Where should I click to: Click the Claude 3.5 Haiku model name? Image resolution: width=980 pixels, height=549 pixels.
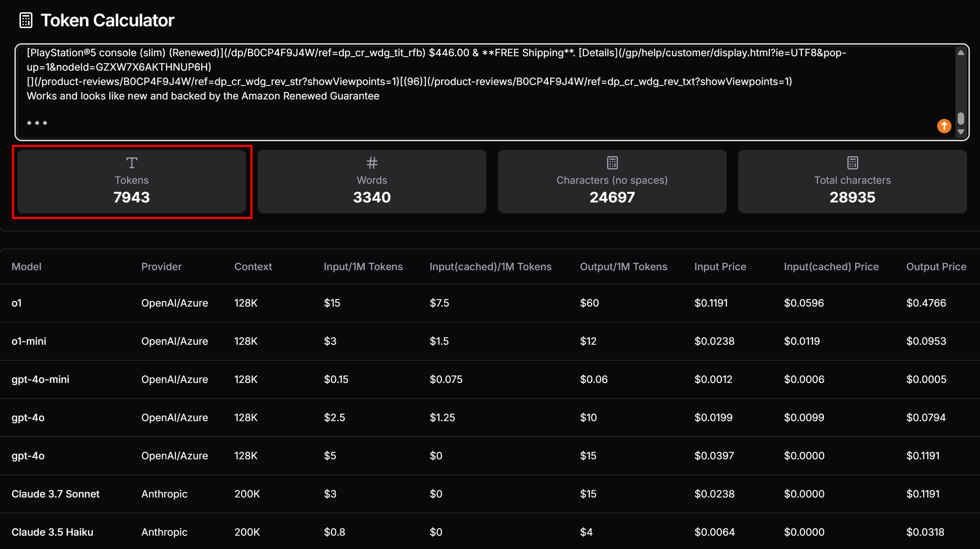(x=52, y=532)
